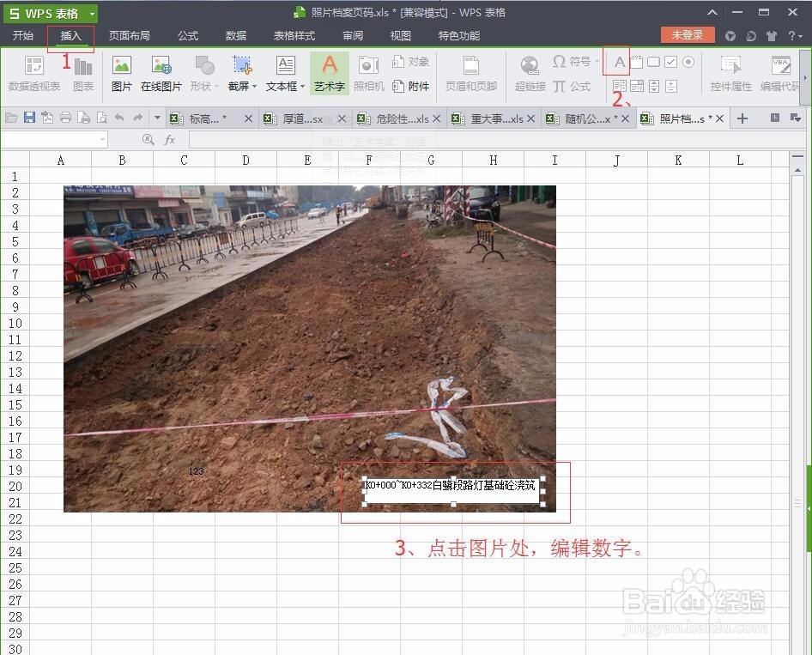Viewport: 812px width, 655px height.
Task: Click the 数据透视表 pivot table icon
Action: pos(34,74)
